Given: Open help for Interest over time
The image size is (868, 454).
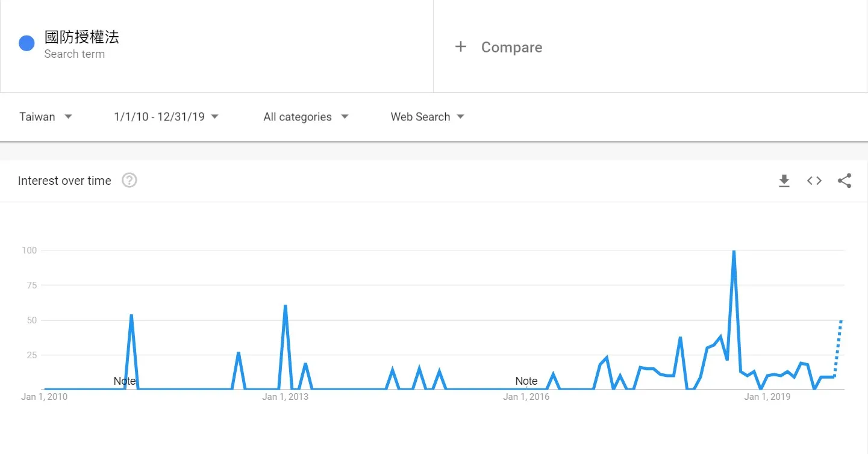Looking at the screenshot, I should (x=130, y=180).
